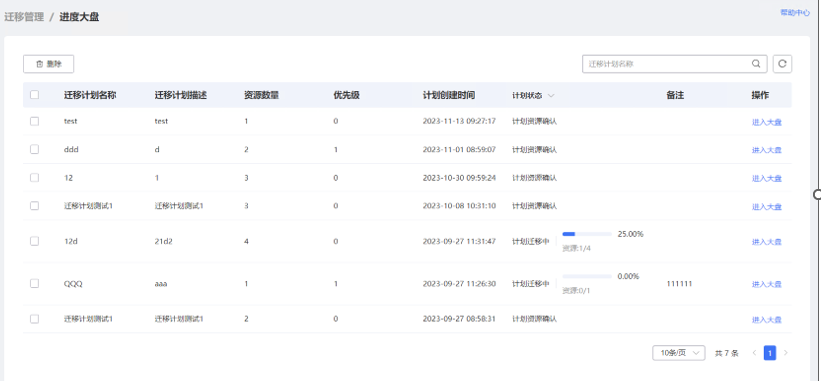Click the 迁移计划名称 column header
This screenshot has height=381, width=821.
pyautogui.click(x=90, y=95)
